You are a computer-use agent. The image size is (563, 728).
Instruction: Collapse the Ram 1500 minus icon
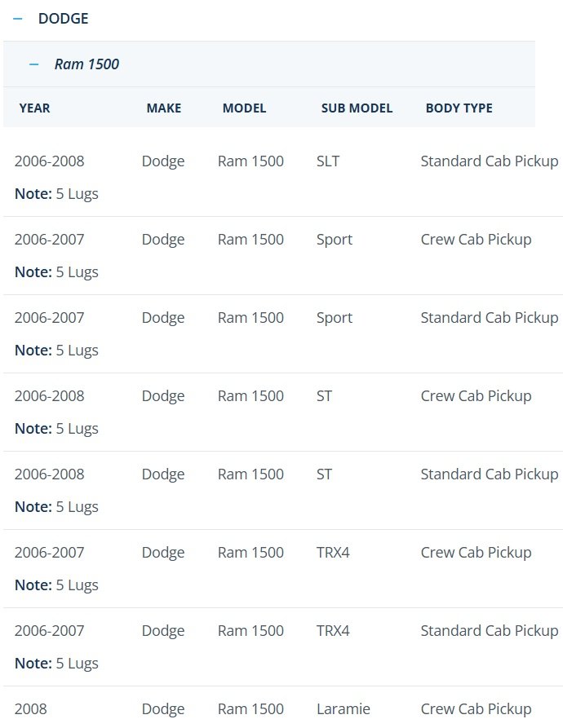pos(34,64)
